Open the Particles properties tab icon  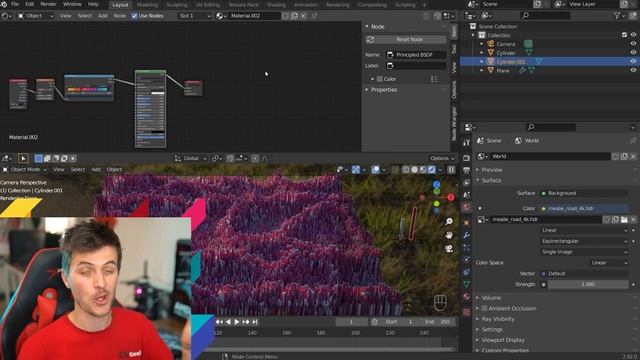coord(467,247)
